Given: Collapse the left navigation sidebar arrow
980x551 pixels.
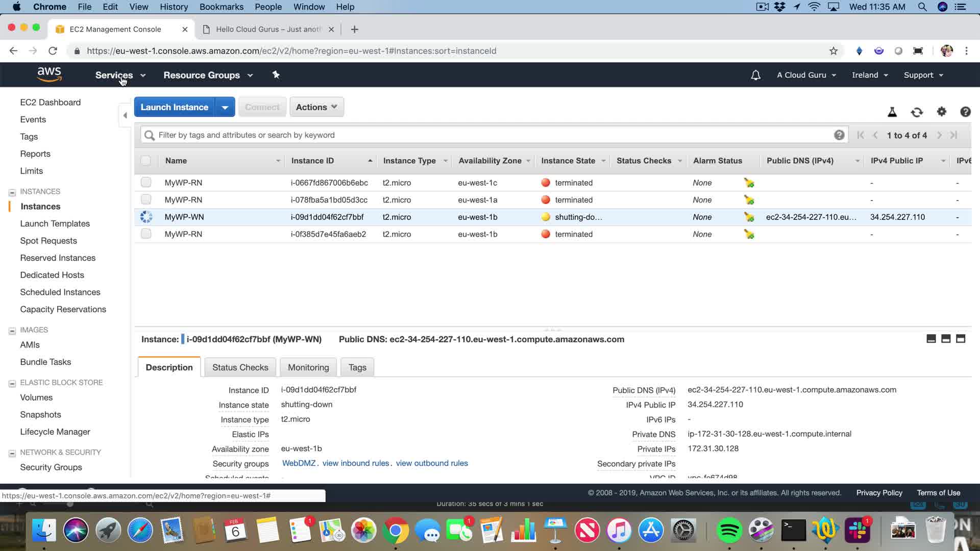Looking at the screenshot, I should pyautogui.click(x=125, y=115).
